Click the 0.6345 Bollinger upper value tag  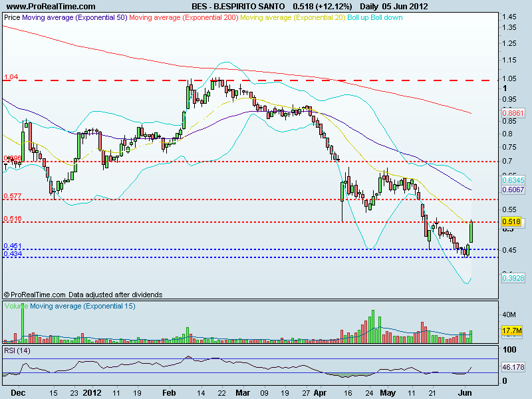pos(513,180)
